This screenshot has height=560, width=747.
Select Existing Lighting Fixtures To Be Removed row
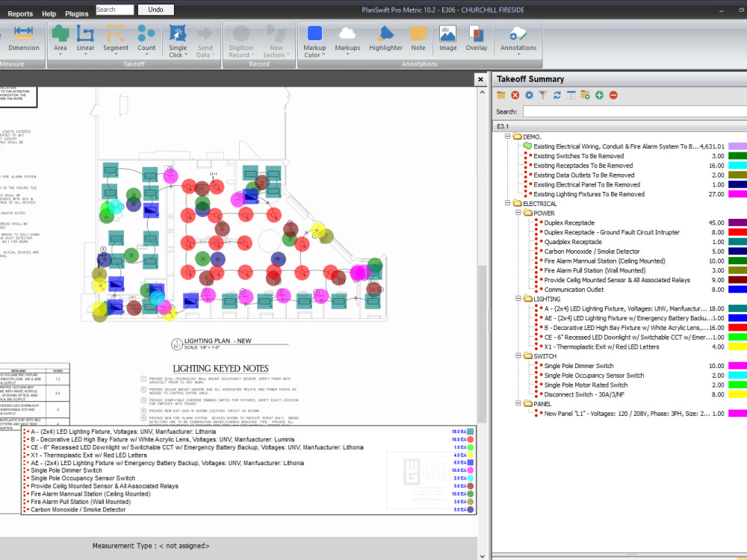pyautogui.click(x=589, y=194)
